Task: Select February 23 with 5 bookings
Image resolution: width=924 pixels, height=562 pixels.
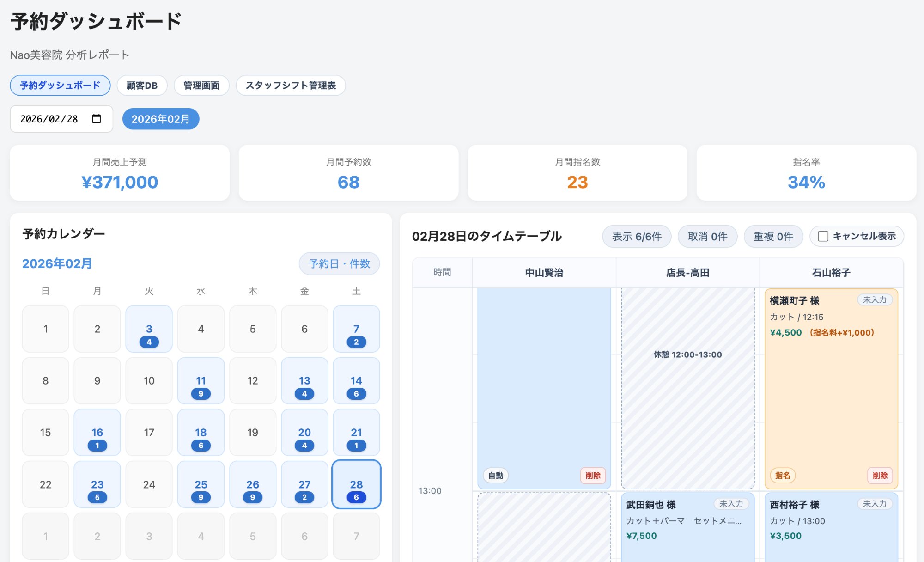Action: 97,484
